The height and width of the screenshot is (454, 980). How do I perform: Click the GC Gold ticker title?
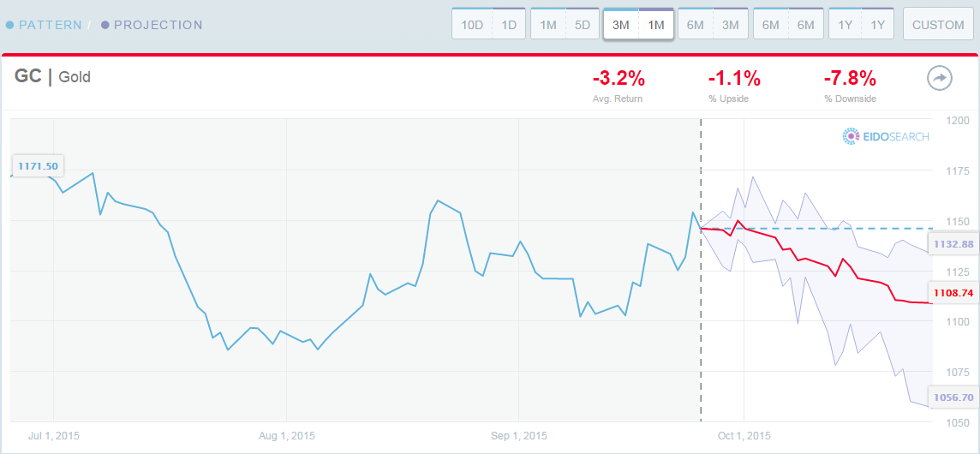coord(52,77)
